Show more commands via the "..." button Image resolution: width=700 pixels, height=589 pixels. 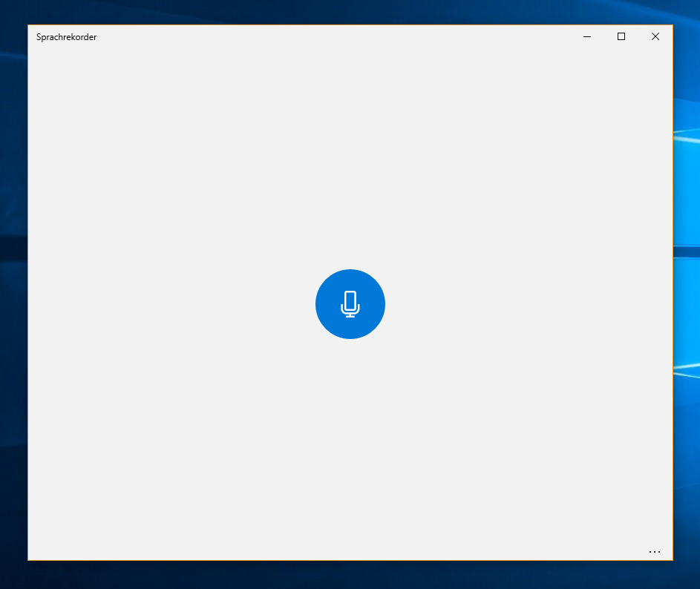654,552
